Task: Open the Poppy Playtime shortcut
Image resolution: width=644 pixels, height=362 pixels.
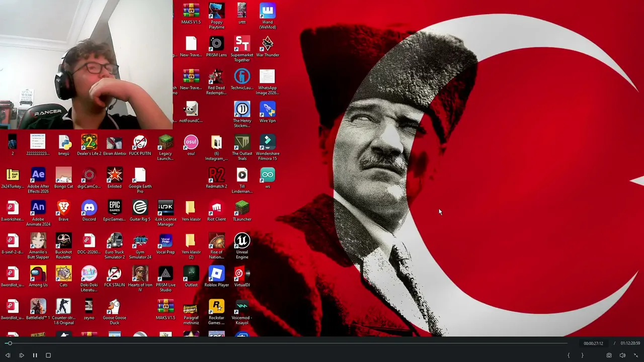Action: pos(216,16)
